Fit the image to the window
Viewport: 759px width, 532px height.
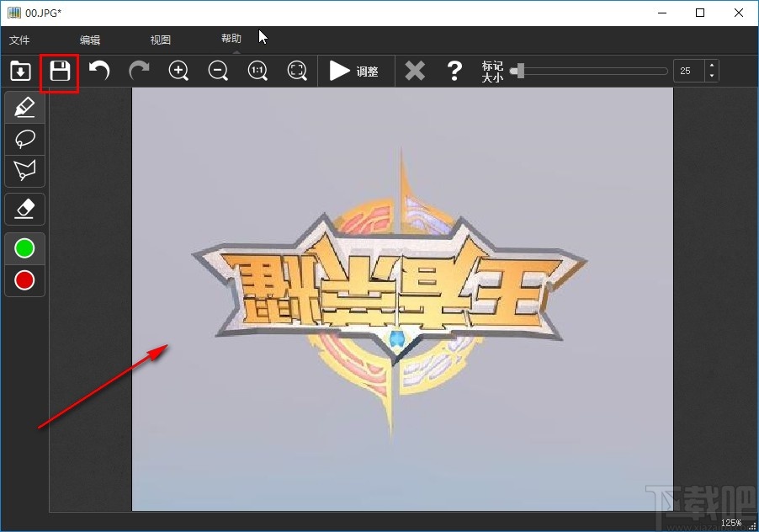pyautogui.click(x=297, y=72)
